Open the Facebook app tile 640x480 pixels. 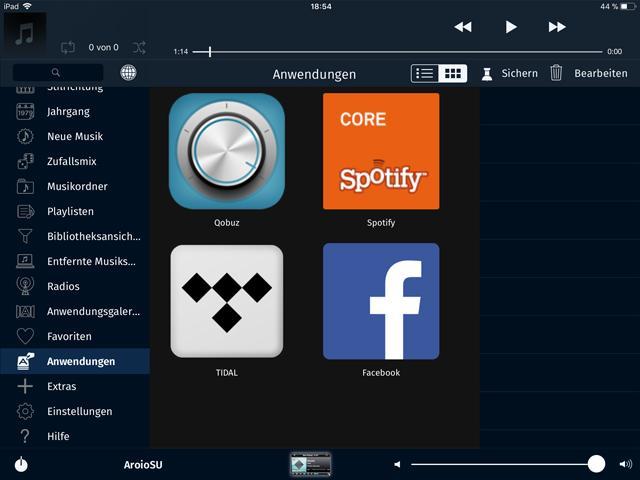coord(381,301)
